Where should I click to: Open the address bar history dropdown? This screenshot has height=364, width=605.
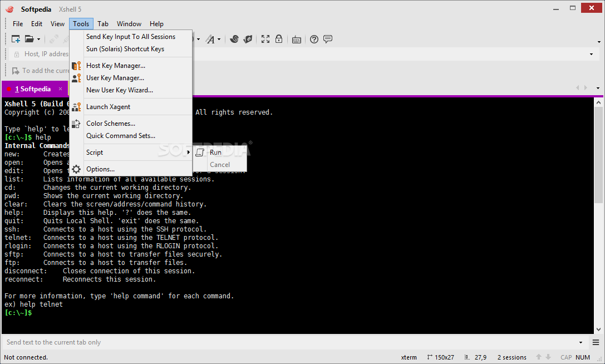(x=591, y=55)
